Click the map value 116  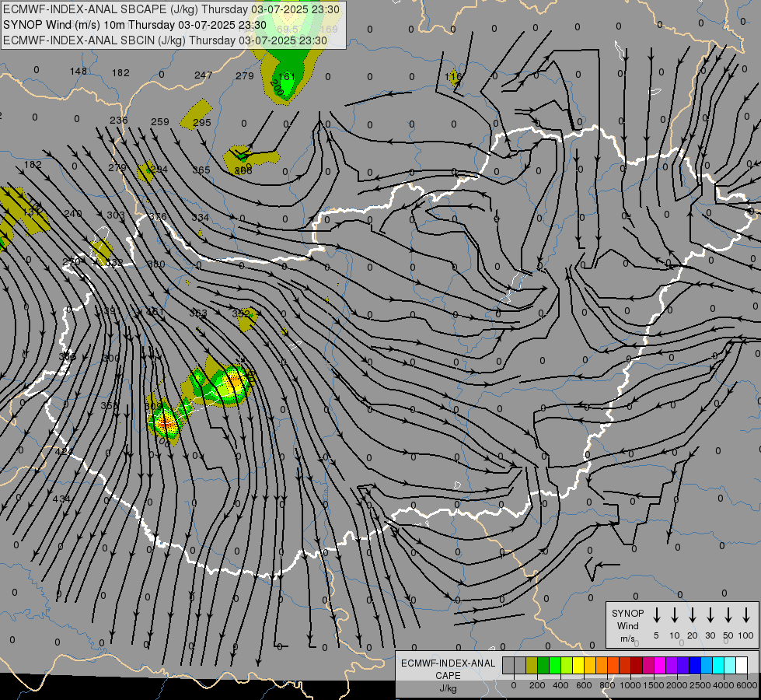coord(453,77)
